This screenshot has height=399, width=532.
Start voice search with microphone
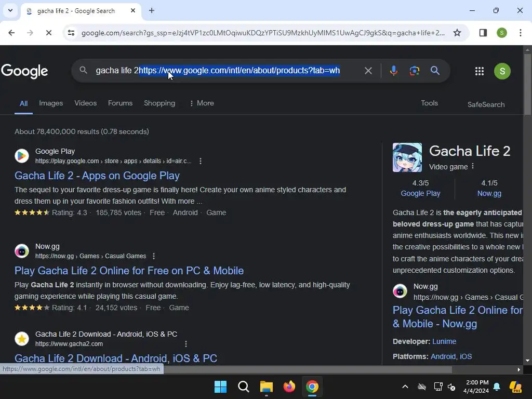(x=394, y=71)
